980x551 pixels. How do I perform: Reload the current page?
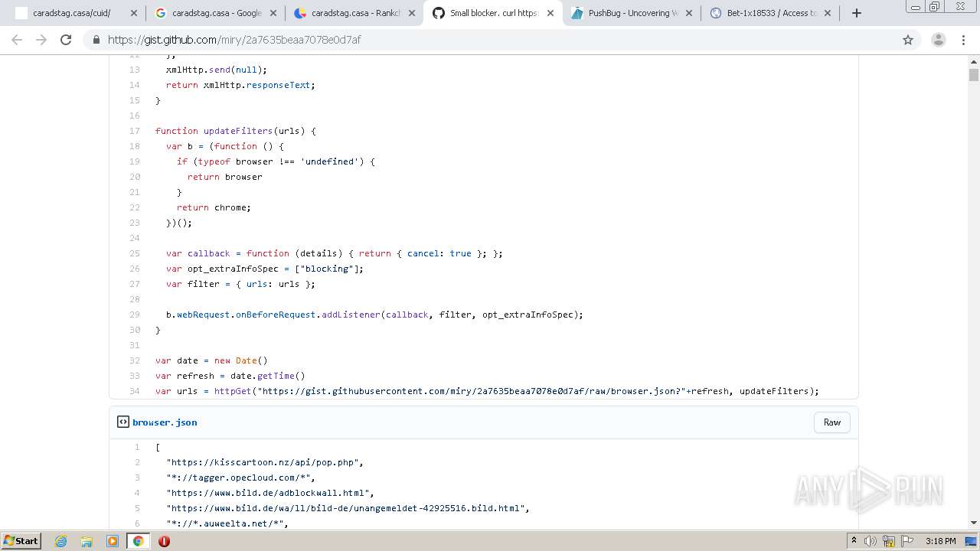pos(66,40)
